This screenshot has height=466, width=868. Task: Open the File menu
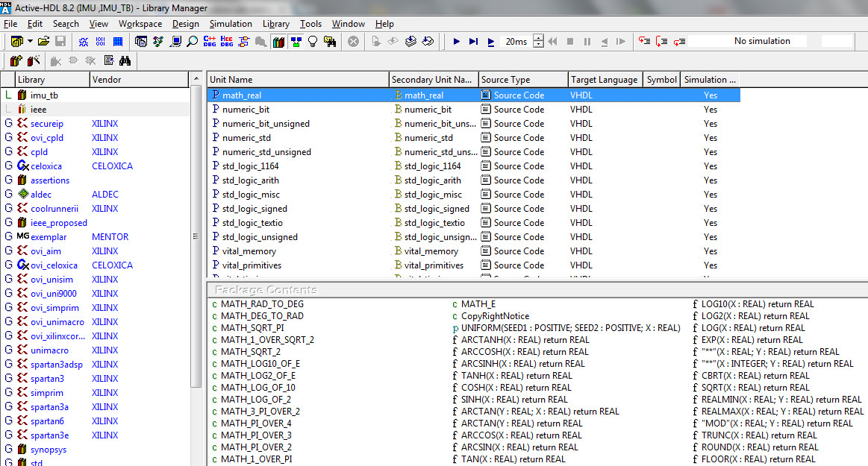coord(10,24)
